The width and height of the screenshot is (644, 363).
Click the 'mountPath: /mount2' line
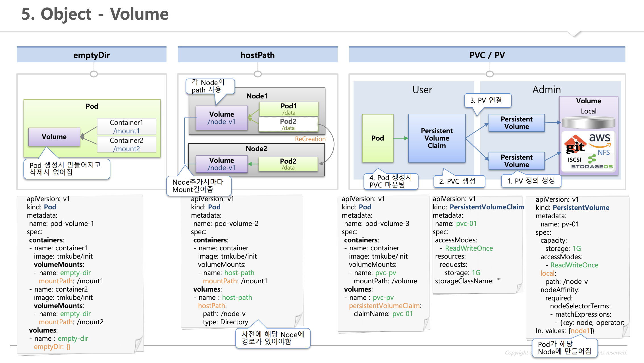pyautogui.click(x=71, y=322)
